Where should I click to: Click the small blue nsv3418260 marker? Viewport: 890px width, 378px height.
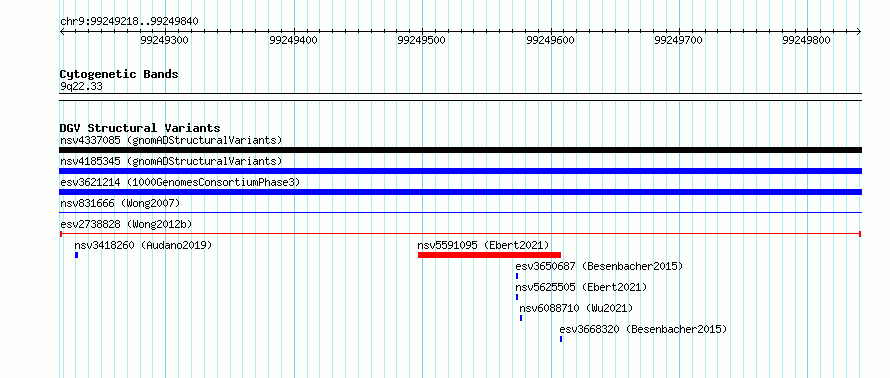pos(77,255)
